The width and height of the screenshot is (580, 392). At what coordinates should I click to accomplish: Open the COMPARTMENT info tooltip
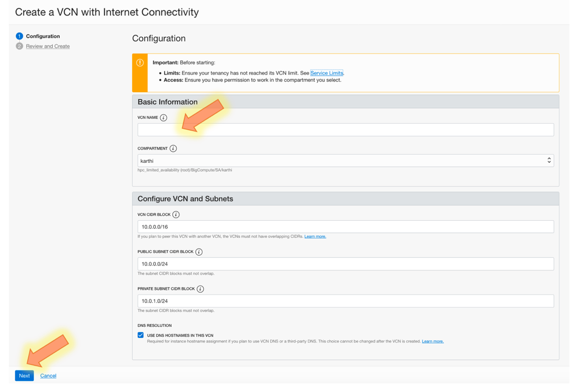(173, 148)
